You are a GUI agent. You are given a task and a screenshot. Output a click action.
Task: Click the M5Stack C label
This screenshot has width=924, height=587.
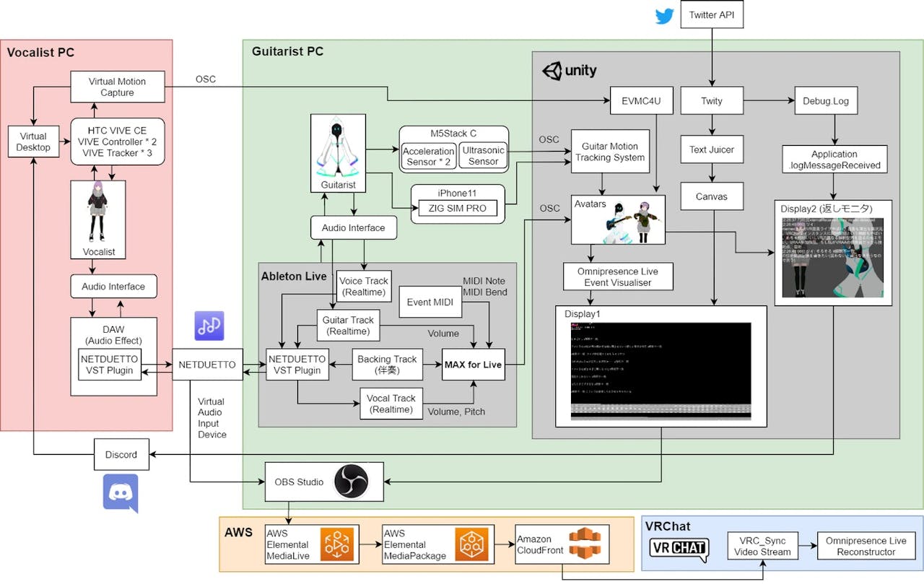454,134
